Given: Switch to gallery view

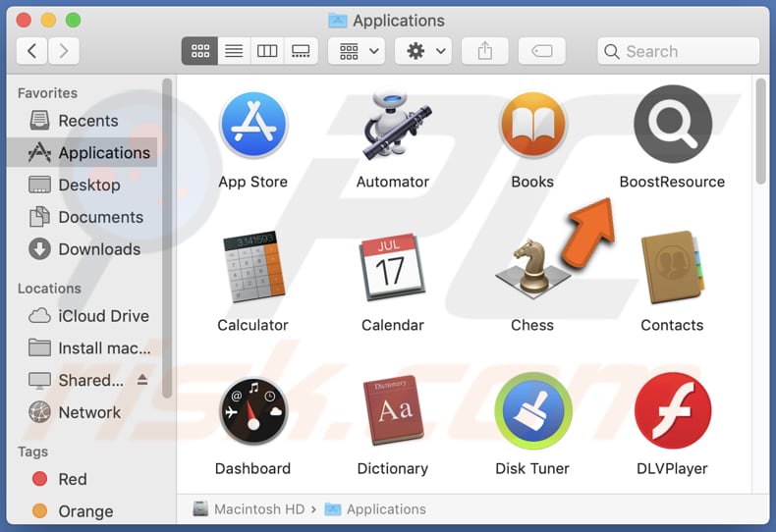Looking at the screenshot, I should click(301, 51).
